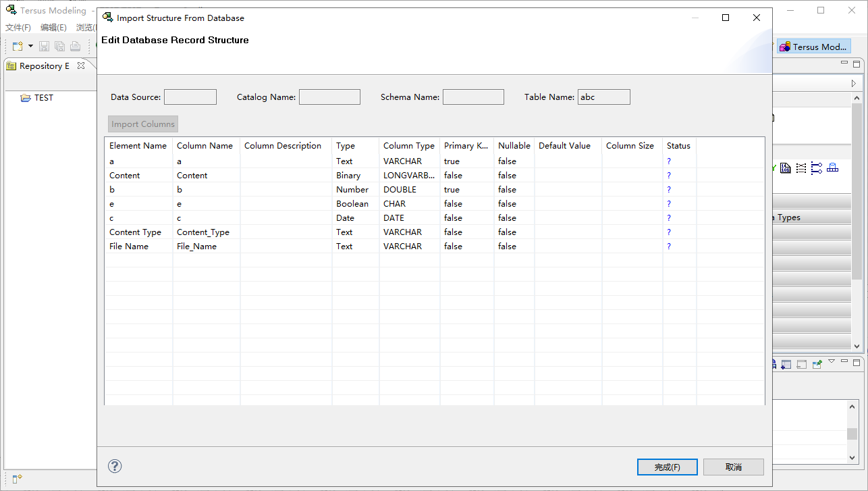The width and height of the screenshot is (868, 491).
Task: Click the show categories icon in bottom panel
Action: tap(786, 364)
